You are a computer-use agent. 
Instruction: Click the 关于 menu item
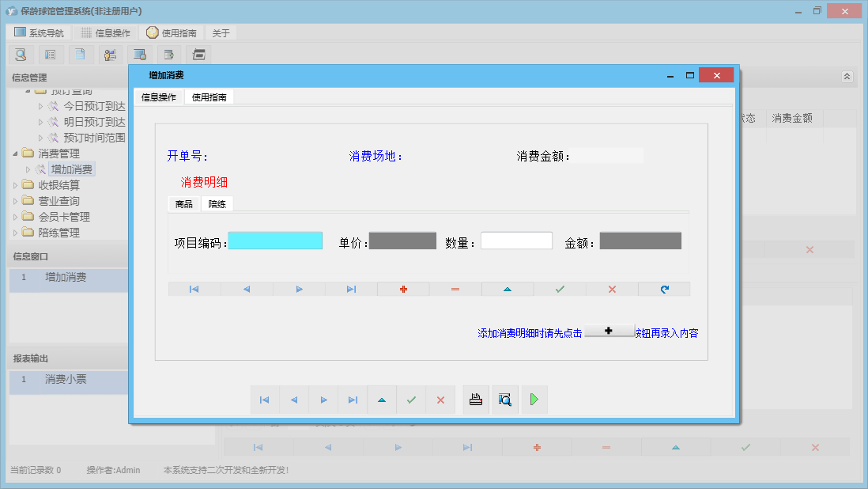pos(219,32)
